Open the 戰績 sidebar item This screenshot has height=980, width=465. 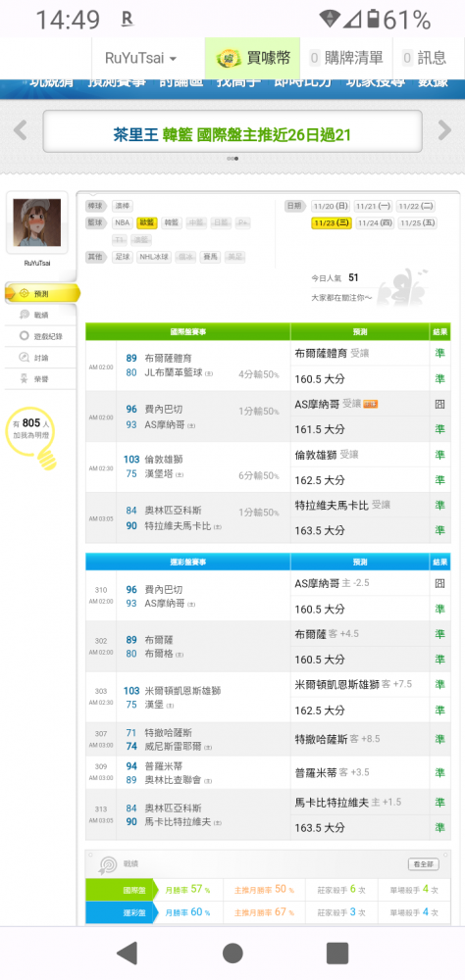(40, 315)
